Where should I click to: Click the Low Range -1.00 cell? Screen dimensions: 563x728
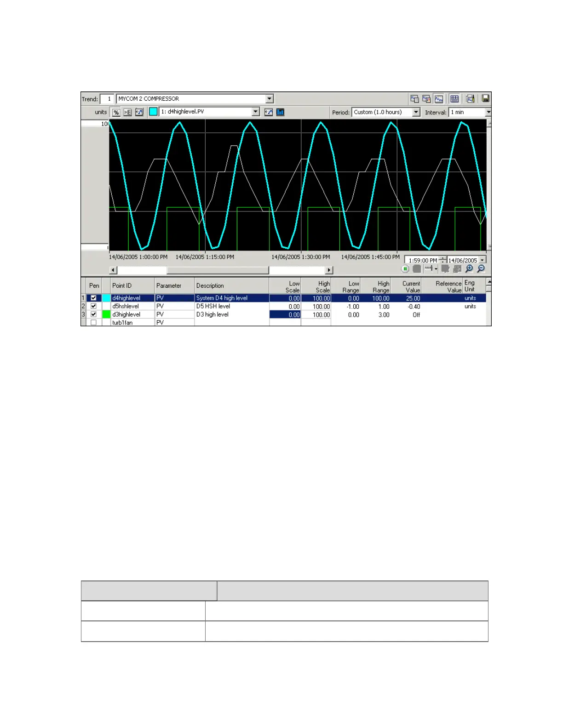click(x=346, y=307)
